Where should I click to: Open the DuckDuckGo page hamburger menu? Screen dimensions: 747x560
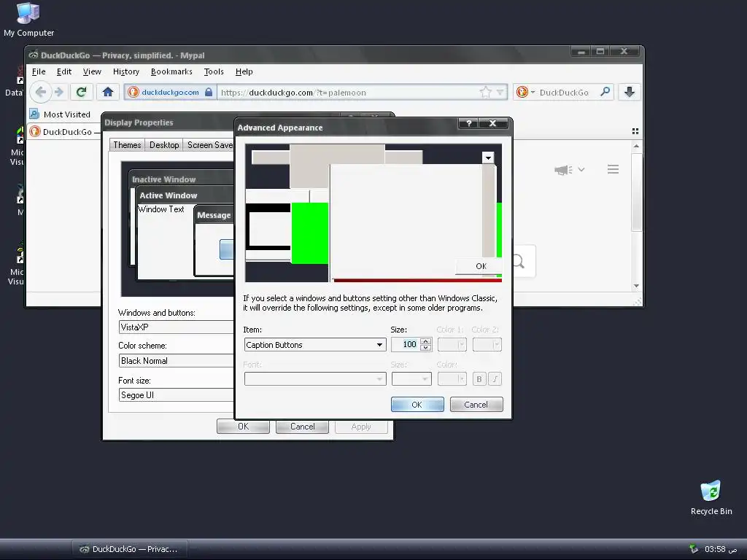tap(613, 169)
